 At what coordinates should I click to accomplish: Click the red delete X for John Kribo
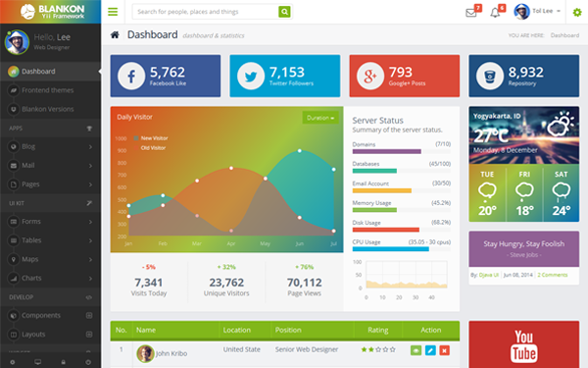444,350
